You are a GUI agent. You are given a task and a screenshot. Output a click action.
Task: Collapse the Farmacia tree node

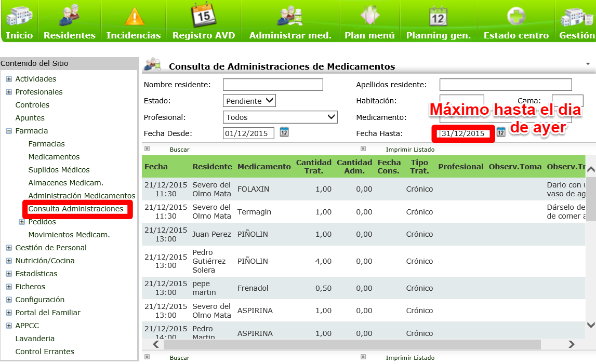[9, 131]
